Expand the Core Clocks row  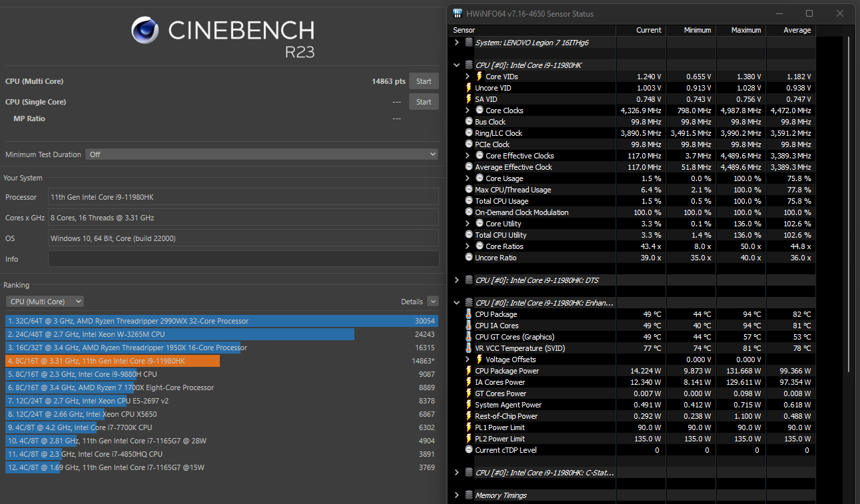[468, 111]
